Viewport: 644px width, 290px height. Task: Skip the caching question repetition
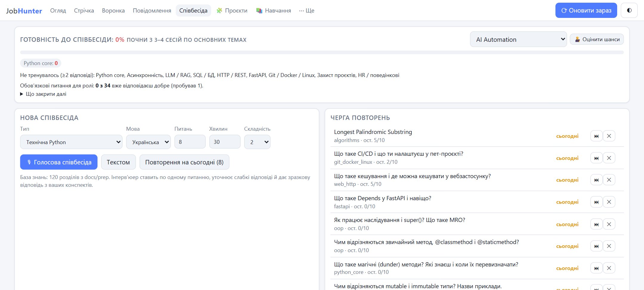click(x=596, y=180)
